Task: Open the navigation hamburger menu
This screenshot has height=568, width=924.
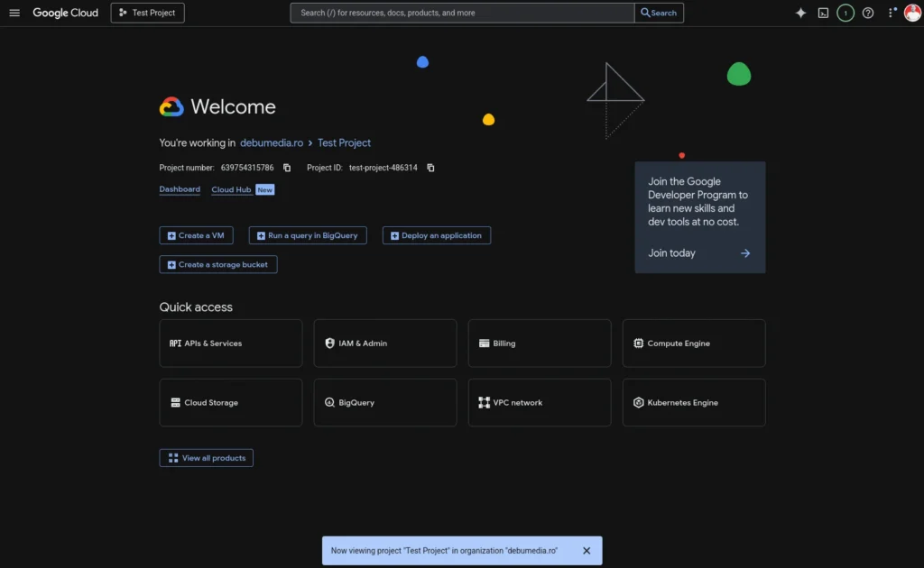Action: click(x=14, y=13)
